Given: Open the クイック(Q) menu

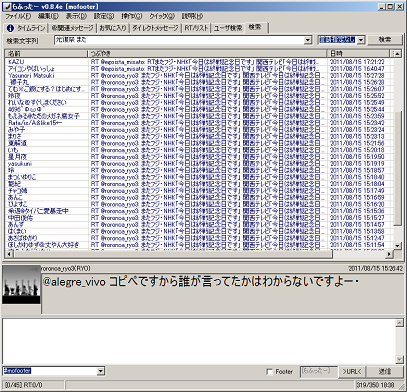Looking at the screenshot, I should pyautogui.click(x=162, y=16).
